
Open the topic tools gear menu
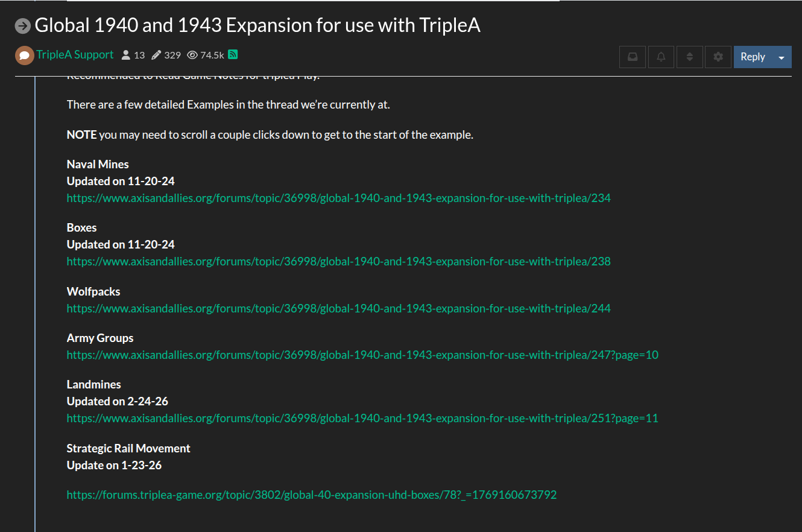[x=718, y=57]
